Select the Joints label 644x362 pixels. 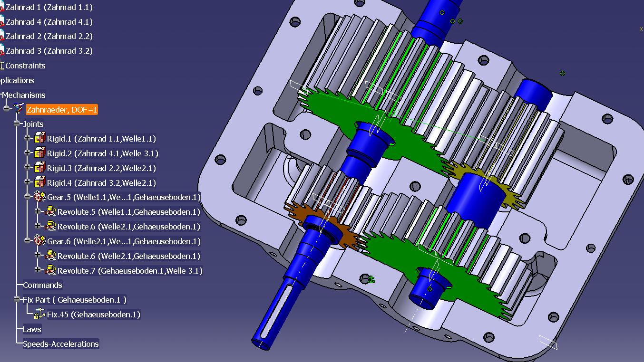(x=33, y=124)
